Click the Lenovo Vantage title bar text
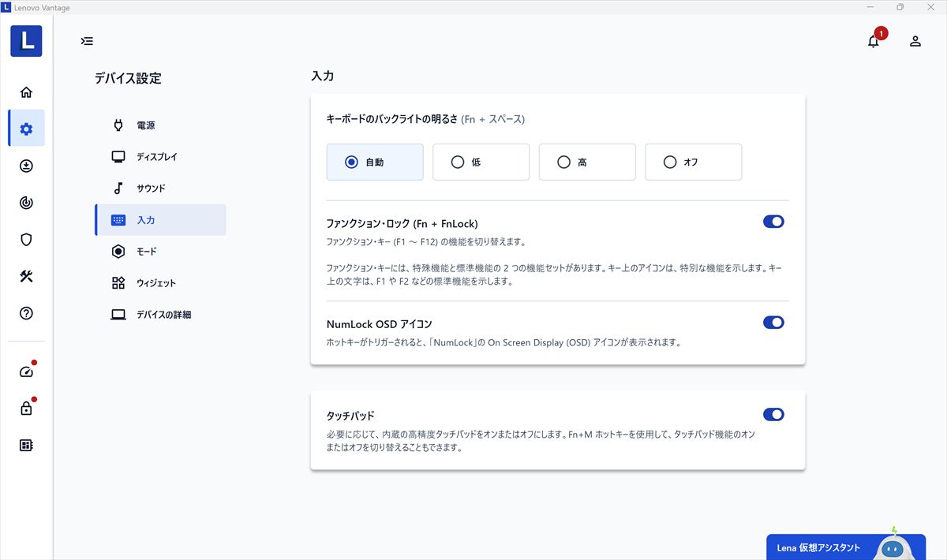The height and width of the screenshot is (560, 947). (42, 7)
